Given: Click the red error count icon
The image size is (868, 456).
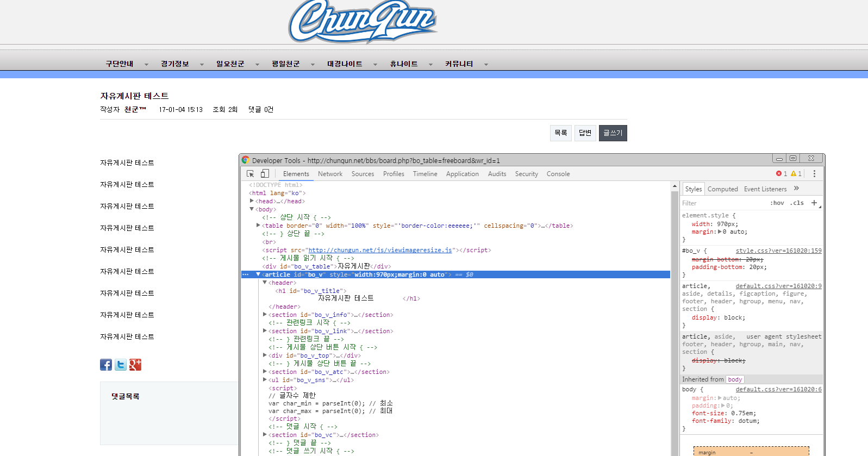Looking at the screenshot, I should coord(779,173).
